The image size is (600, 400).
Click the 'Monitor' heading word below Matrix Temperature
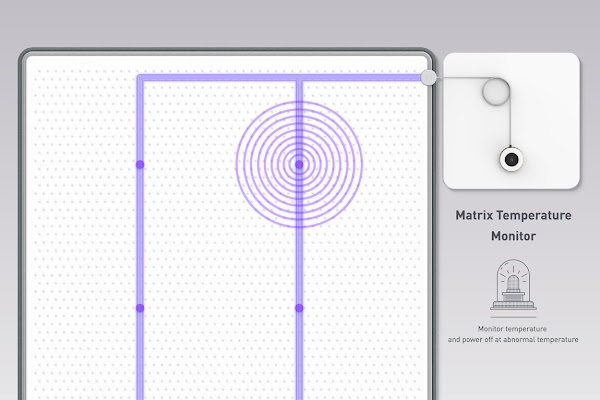click(x=513, y=236)
